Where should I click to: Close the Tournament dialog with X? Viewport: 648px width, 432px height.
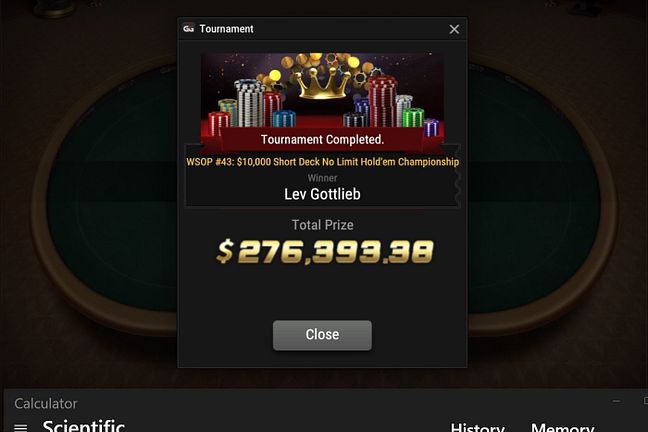(x=454, y=29)
